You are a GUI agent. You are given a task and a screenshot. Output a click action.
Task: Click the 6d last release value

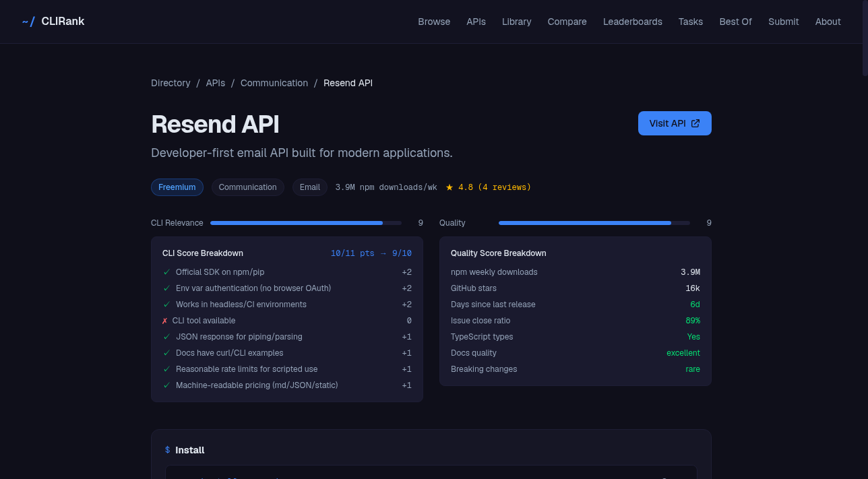pos(695,305)
